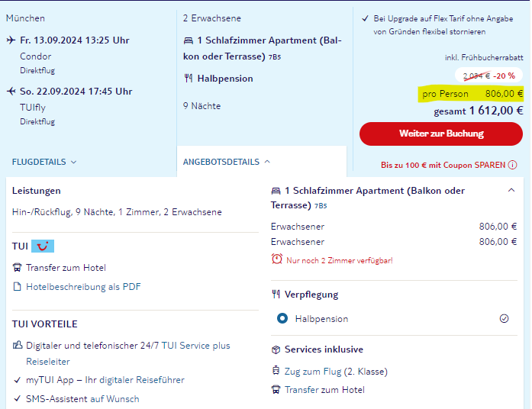Image resolution: width=532 pixels, height=409 pixels.
Task: Open Hotelbeschreibung als PDF link
Action: click(x=83, y=287)
